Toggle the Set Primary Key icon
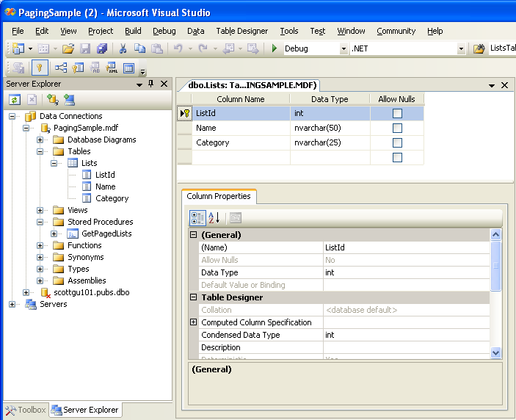The height and width of the screenshot is (420, 516). click(40, 68)
